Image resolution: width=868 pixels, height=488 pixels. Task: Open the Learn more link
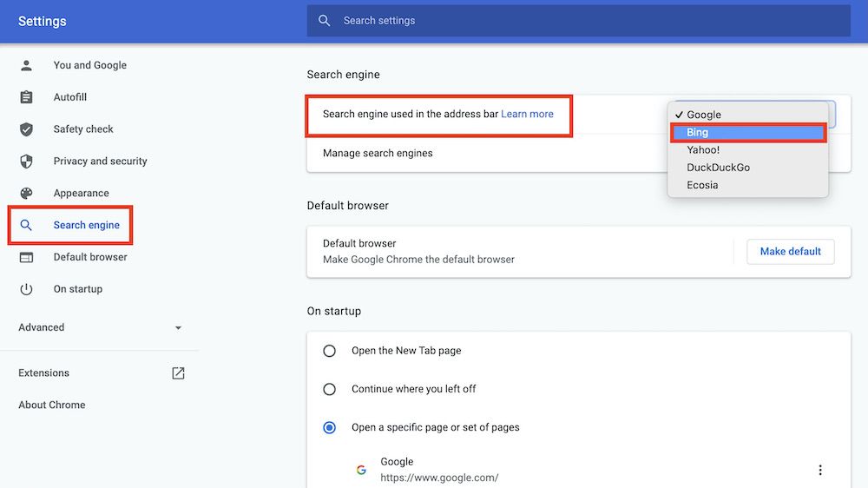click(527, 114)
